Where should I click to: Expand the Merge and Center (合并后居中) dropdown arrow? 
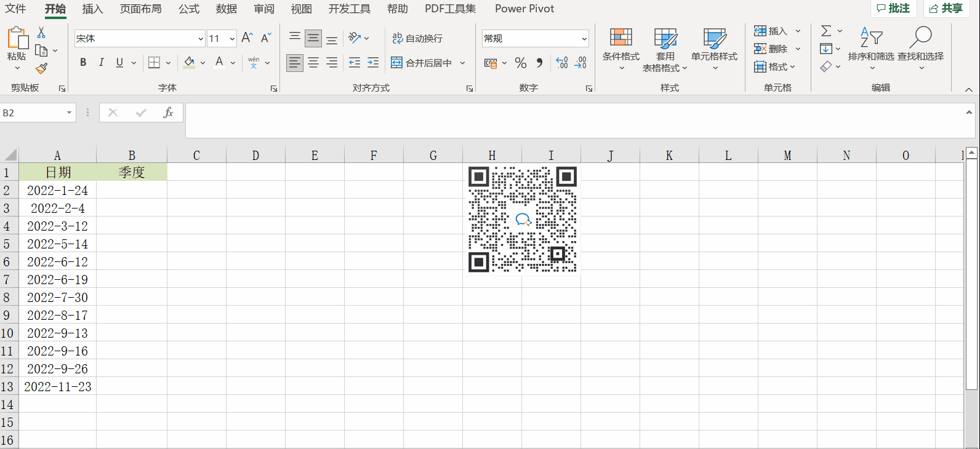pyautogui.click(x=463, y=63)
